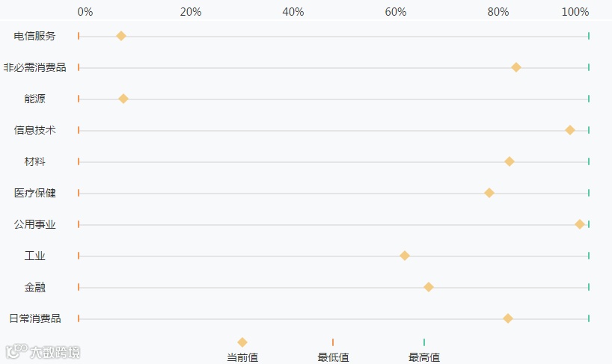Image resolution: width=612 pixels, height=364 pixels.
Task: Click the 60% axis label
Action: click(x=395, y=12)
